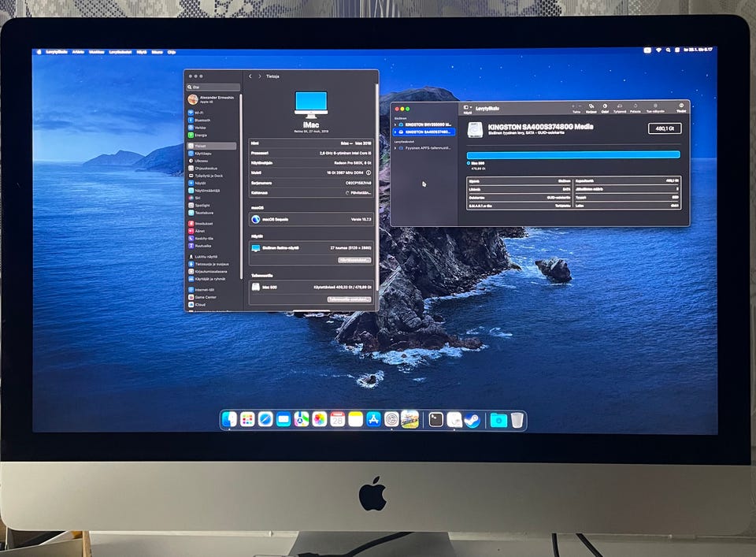This screenshot has width=756, height=557.
Task: Open the Näytä view dropdown in Levytyökalu
Action: pos(467,109)
